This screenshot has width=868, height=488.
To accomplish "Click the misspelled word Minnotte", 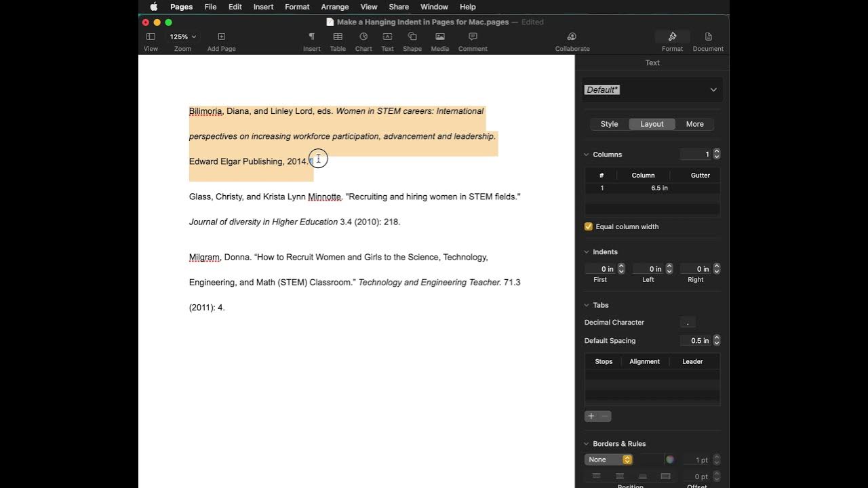I will tap(324, 197).
